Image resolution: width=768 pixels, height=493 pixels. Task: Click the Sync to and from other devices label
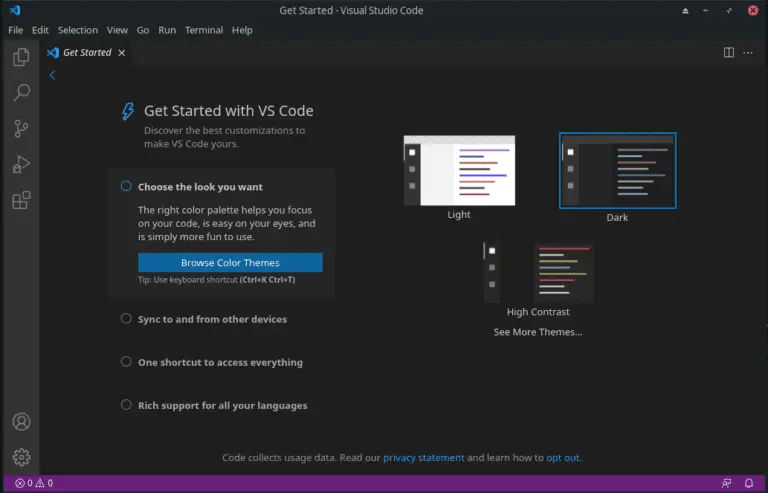coord(213,319)
